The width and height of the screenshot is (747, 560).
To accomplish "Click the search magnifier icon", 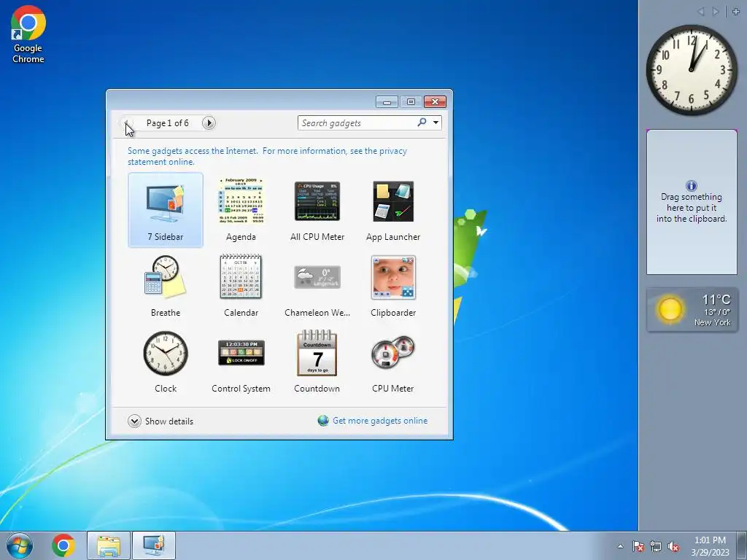I will tap(422, 122).
